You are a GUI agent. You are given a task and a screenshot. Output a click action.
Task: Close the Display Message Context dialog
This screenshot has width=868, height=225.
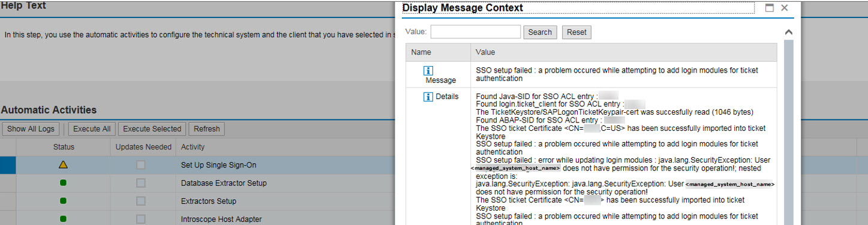pos(784,8)
